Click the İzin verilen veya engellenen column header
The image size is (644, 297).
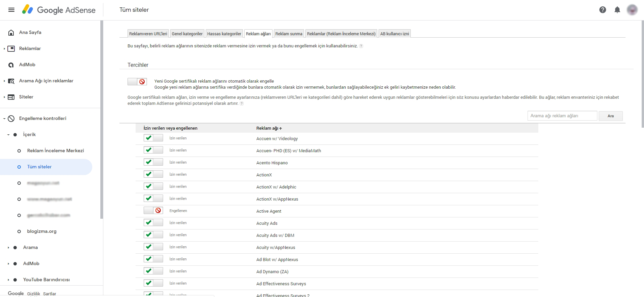click(170, 128)
